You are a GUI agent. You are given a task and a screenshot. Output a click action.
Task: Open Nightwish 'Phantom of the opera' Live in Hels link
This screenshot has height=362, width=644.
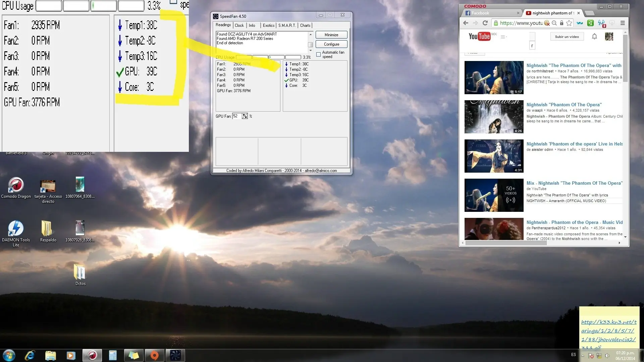(x=575, y=144)
